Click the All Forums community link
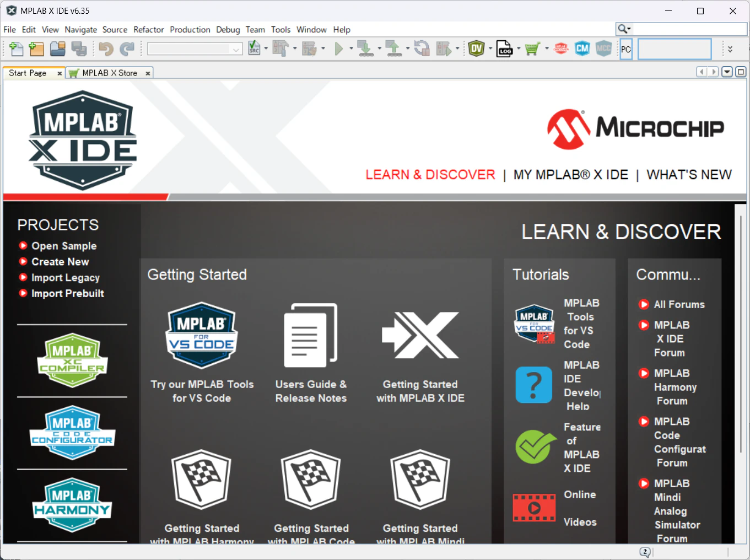This screenshot has width=750, height=560. [679, 304]
